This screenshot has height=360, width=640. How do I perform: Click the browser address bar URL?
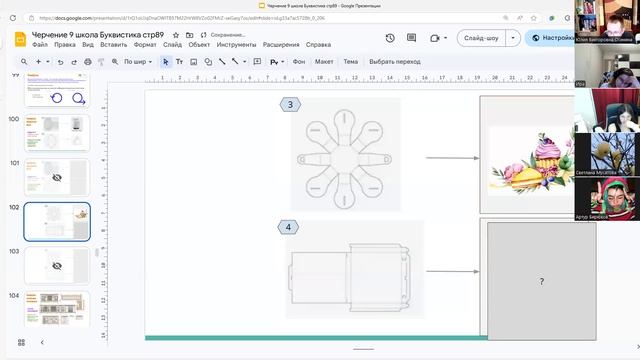pos(182,18)
